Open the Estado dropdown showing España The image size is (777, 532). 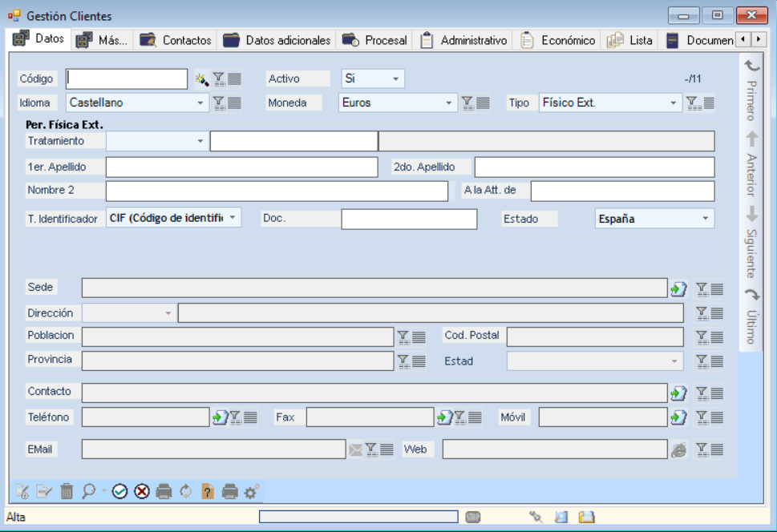pos(705,219)
